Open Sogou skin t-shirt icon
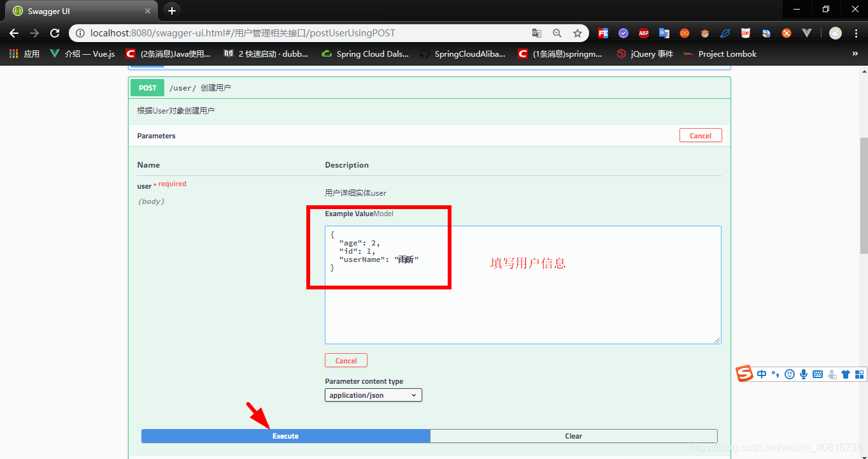Screen dimensions: 868x459 tap(846, 375)
